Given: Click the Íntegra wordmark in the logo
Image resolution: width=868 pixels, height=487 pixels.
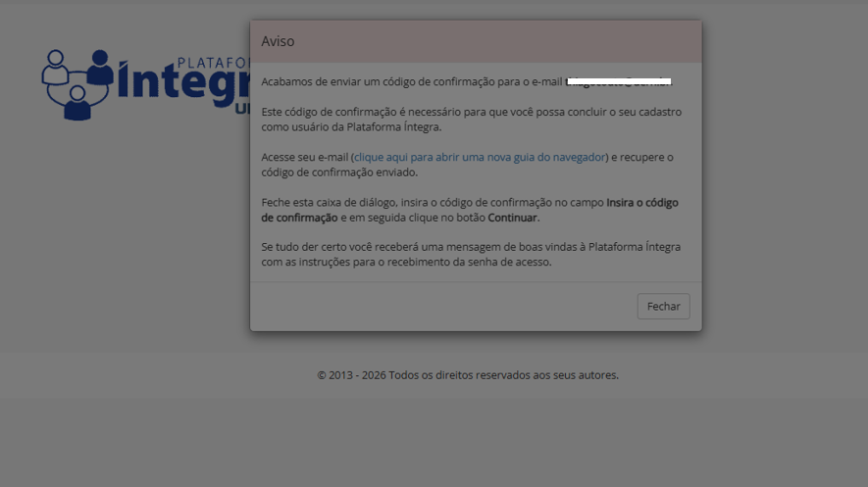Looking at the screenshot, I should 183,85.
